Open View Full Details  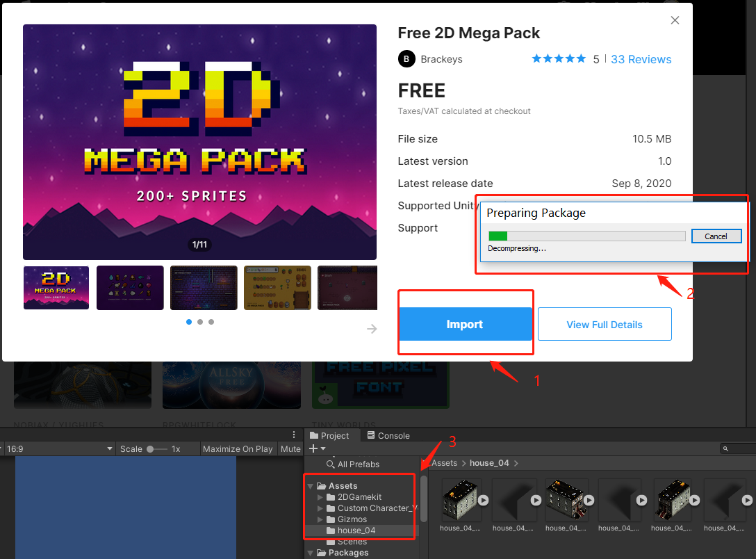[x=605, y=324]
